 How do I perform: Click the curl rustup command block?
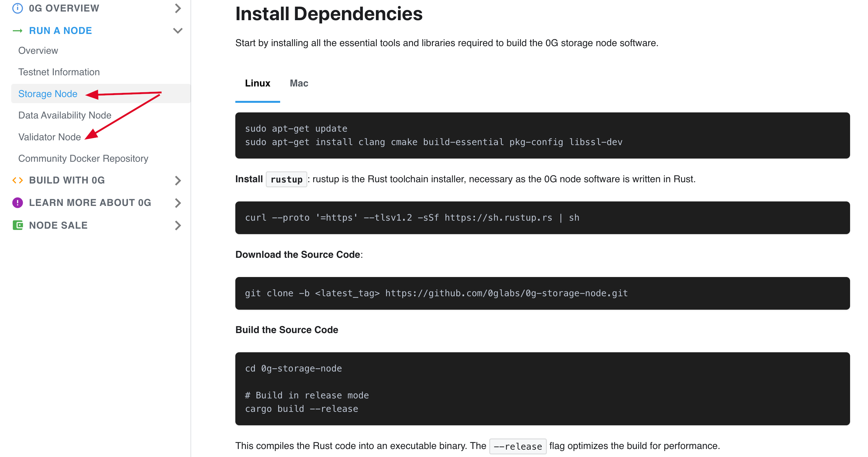(412, 218)
